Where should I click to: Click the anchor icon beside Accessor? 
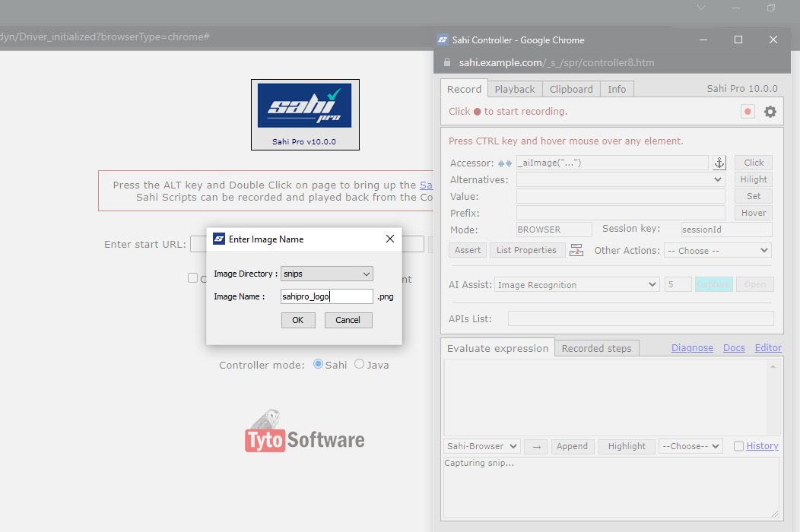coord(719,163)
